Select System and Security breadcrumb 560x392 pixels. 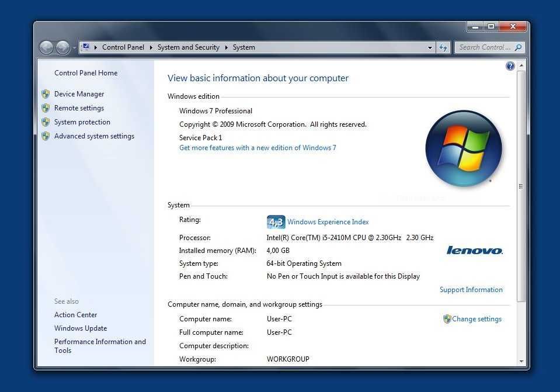[x=188, y=47]
